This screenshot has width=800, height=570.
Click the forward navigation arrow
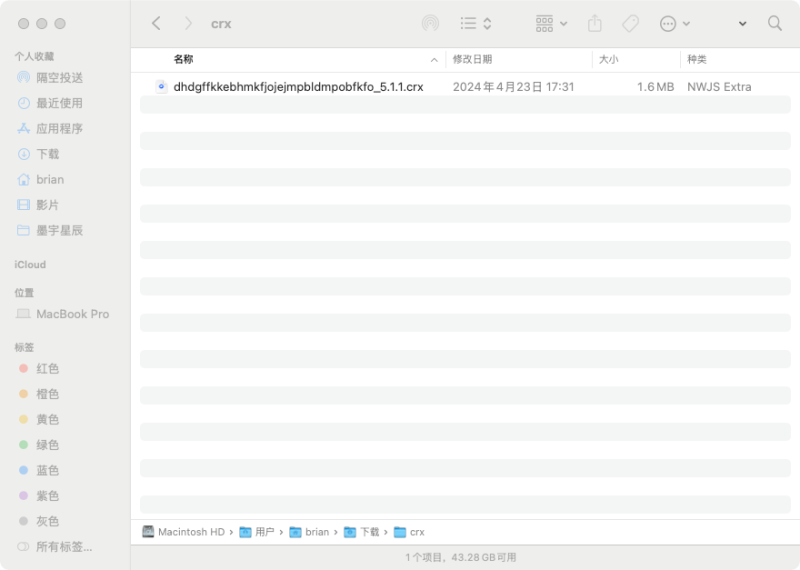[188, 23]
